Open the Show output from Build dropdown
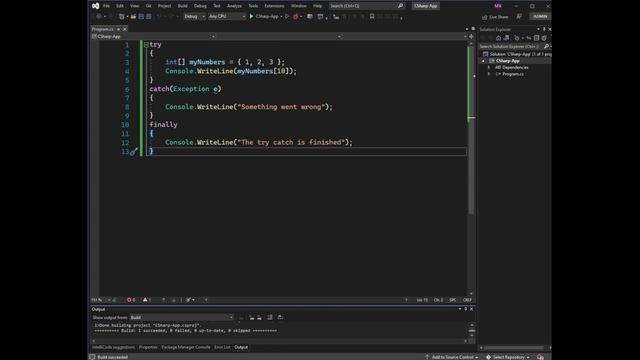 [x=181, y=318]
